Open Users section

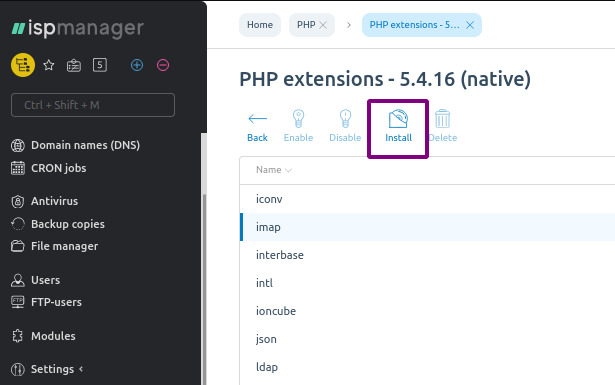pos(45,280)
